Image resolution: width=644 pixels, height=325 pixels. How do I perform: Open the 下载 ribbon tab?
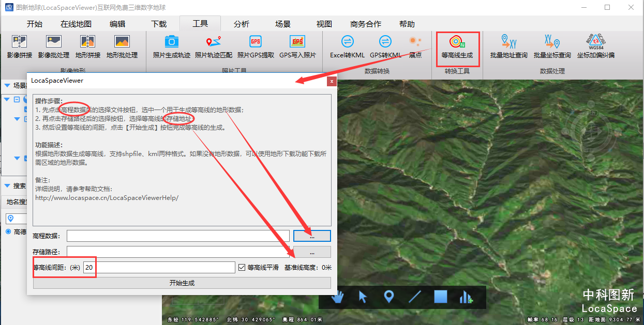pyautogui.click(x=159, y=24)
